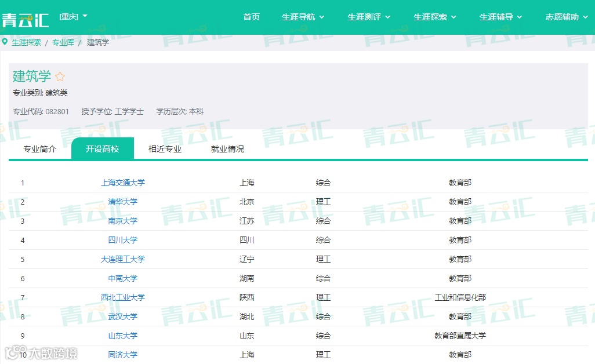Expand the 生涯导航 menu
595x364 pixels.
[x=303, y=17]
